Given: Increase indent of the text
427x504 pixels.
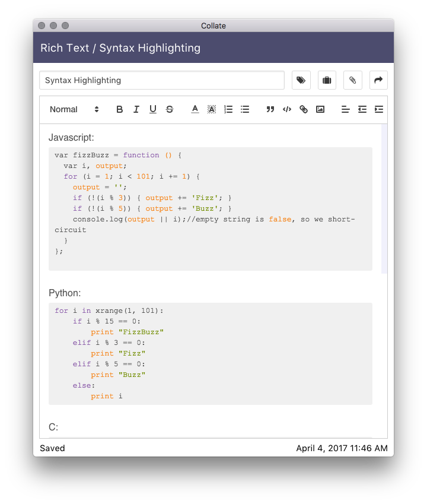Looking at the screenshot, I should click(379, 109).
